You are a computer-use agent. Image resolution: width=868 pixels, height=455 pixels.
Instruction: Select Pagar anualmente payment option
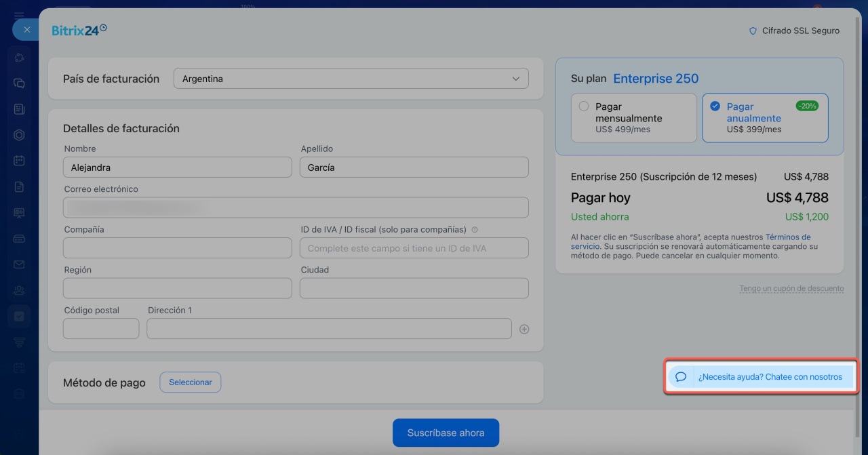tap(764, 118)
